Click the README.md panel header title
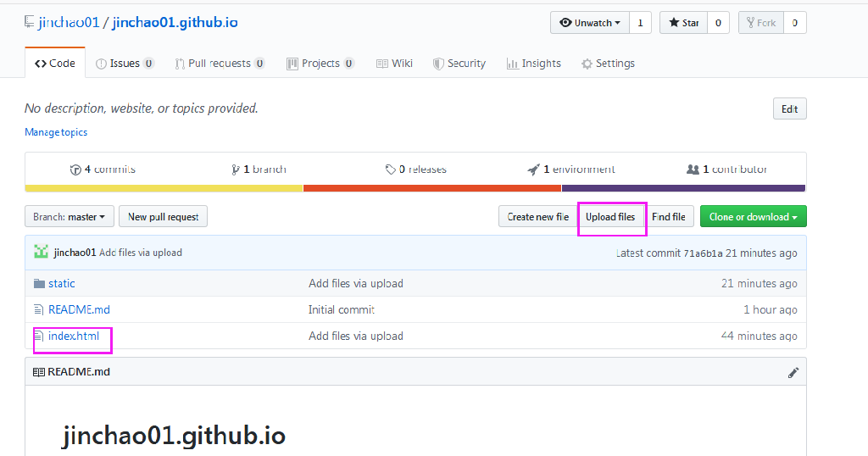Screen dimensions: 868x456 (79, 372)
